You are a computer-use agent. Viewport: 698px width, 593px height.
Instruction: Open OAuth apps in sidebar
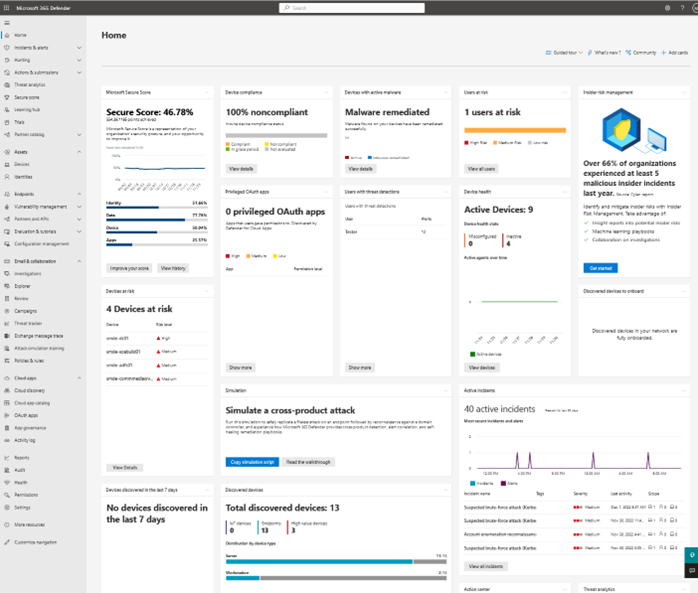click(x=26, y=415)
